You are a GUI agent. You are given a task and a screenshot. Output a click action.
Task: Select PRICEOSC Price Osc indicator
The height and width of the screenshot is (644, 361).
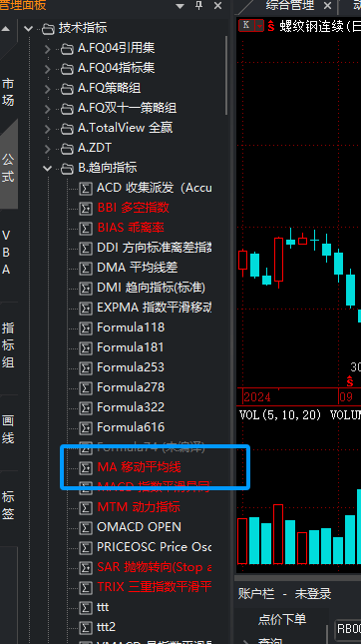tap(154, 547)
